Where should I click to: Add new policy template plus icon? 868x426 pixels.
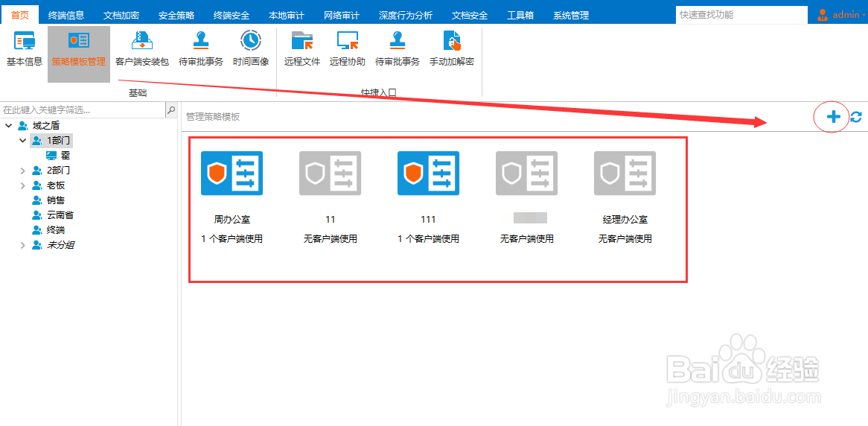[833, 117]
